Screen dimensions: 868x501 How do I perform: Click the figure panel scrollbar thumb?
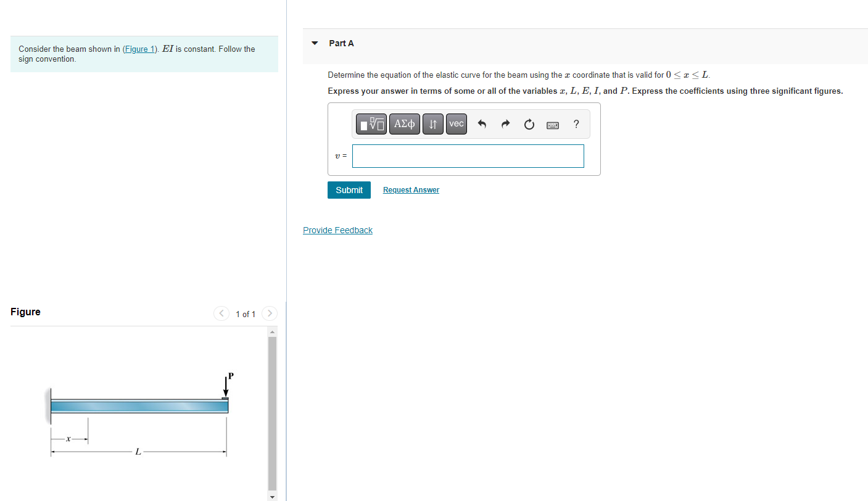273,412
